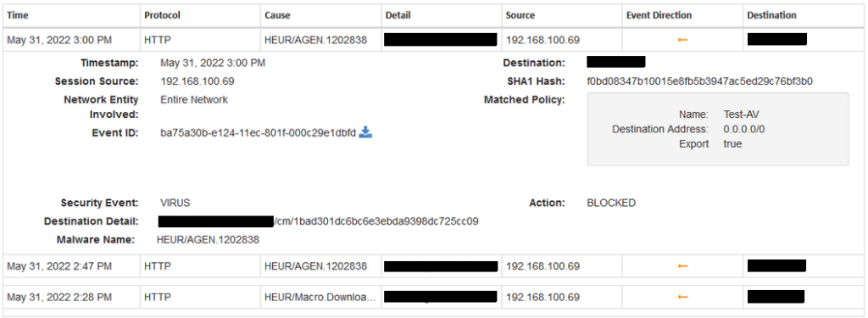Click the Cause column header

click(277, 15)
